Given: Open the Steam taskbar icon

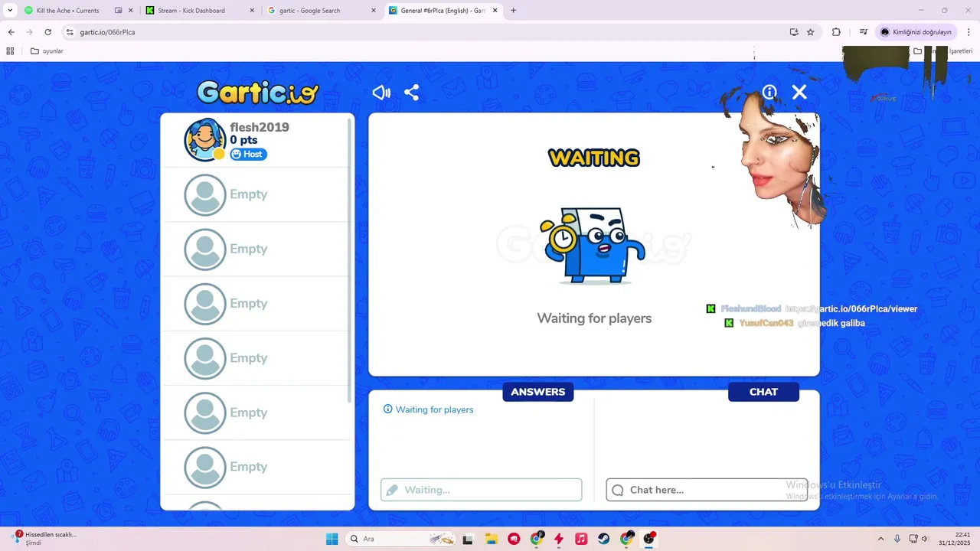Looking at the screenshot, I should 604,539.
